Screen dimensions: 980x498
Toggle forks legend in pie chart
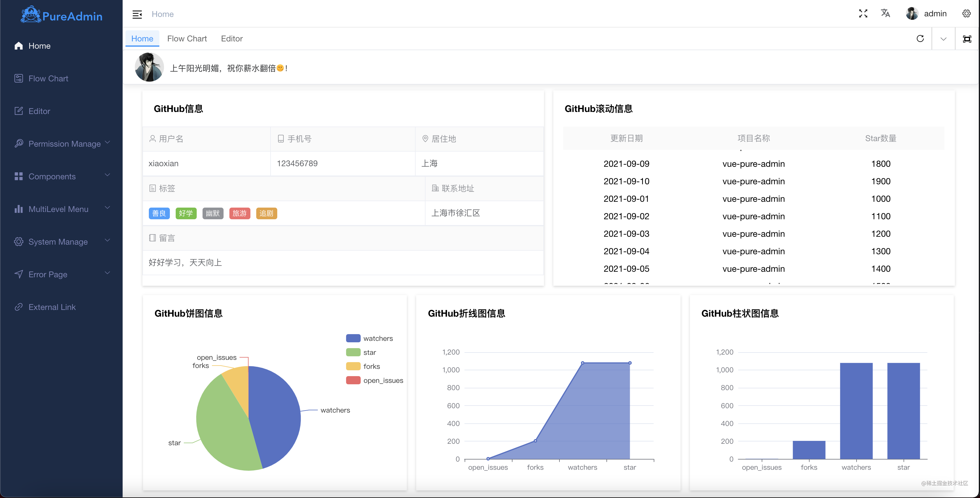pyautogui.click(x=363, y=367)
